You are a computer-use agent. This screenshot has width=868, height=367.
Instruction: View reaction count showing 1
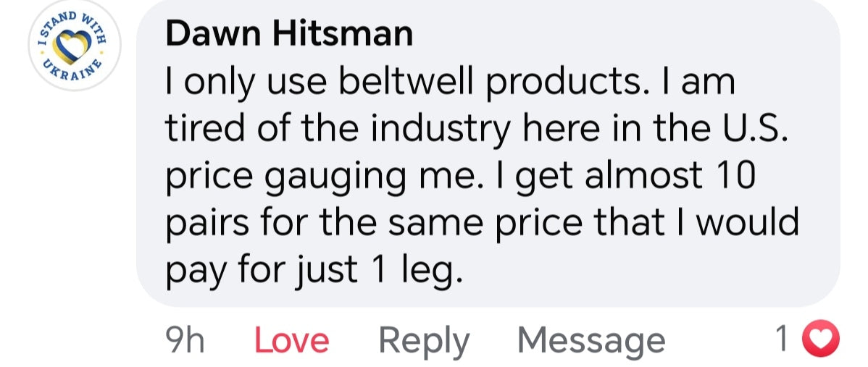click(781, 339)
